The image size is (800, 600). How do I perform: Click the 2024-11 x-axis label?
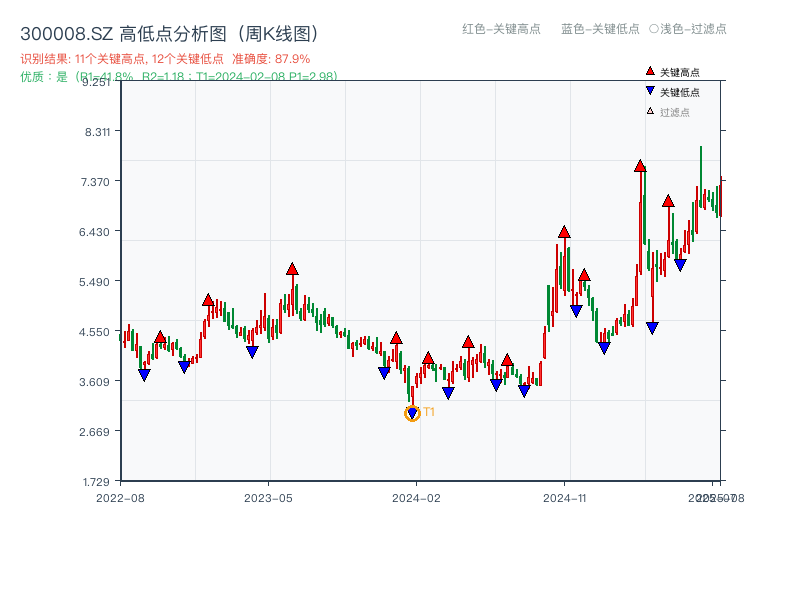coord(564,498)
